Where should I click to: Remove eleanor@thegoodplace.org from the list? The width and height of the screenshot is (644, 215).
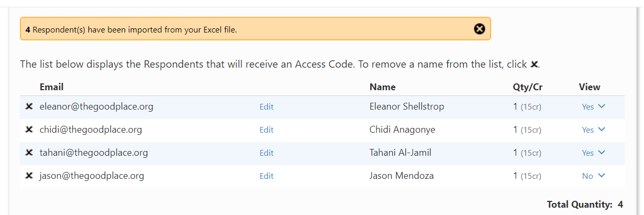coord(29,107)
